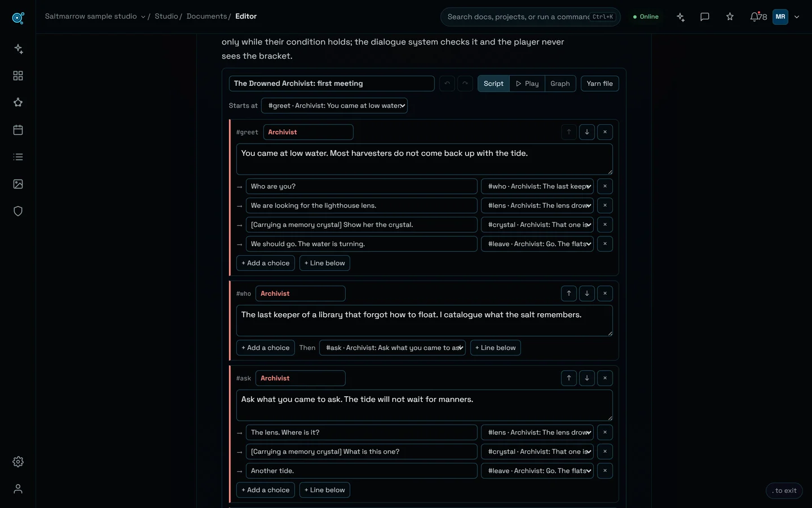Click the dialogue title field
812x508 pixels.
point(332,84)
